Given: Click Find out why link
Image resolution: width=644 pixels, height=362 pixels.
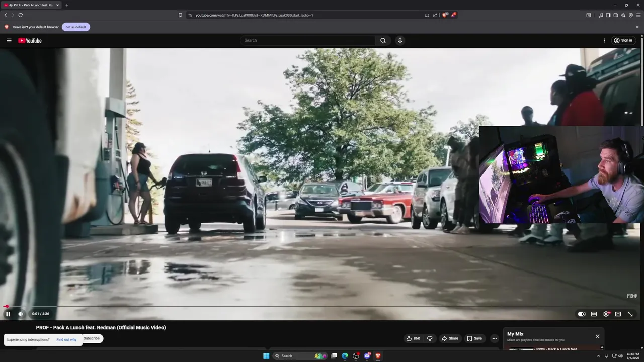Looking at the screenshot, I should (x=66, y=340).
